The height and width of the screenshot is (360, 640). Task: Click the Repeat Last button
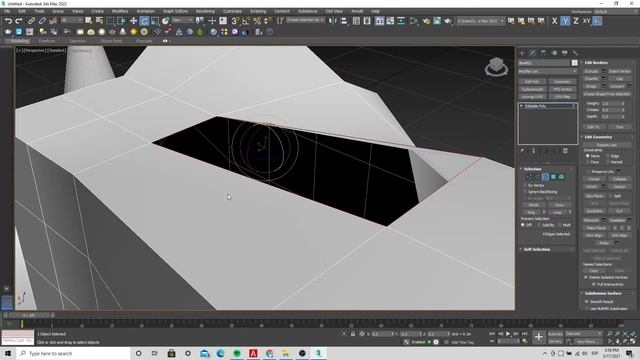607,145
